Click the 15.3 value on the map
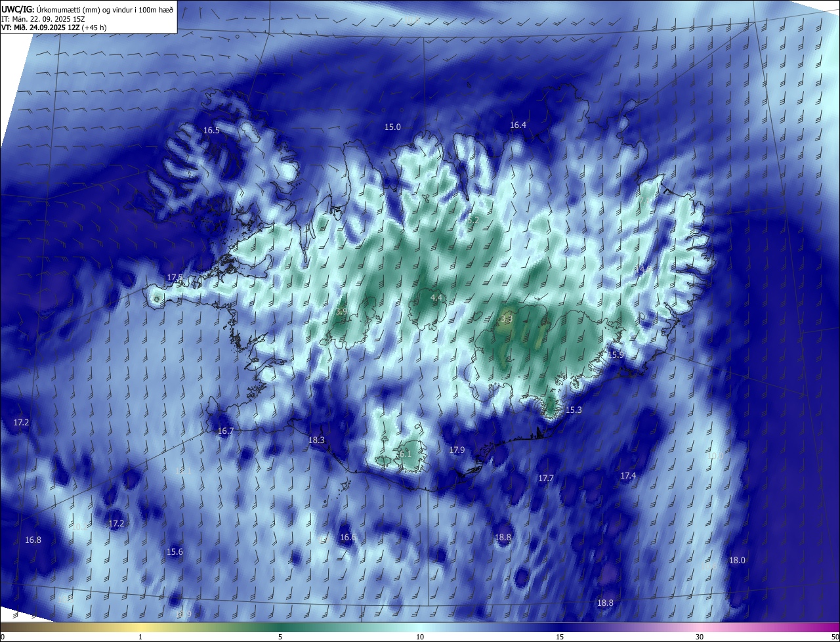 [574, 410]
